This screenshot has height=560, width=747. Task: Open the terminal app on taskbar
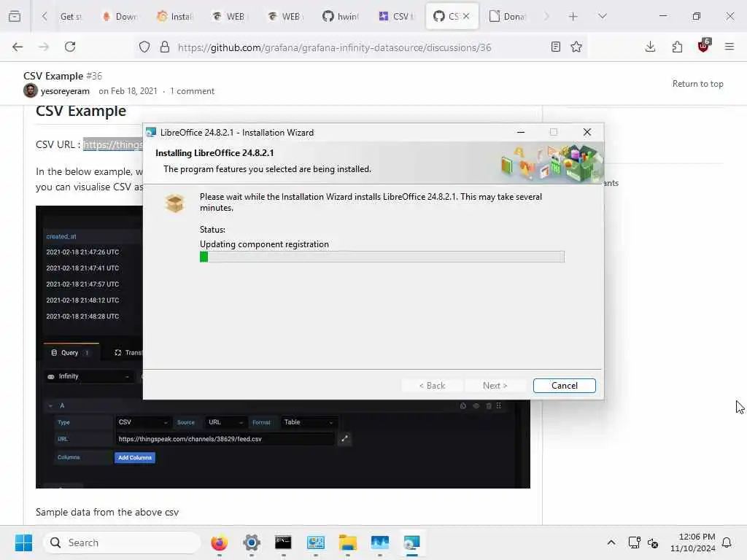[x=283, y=542]
